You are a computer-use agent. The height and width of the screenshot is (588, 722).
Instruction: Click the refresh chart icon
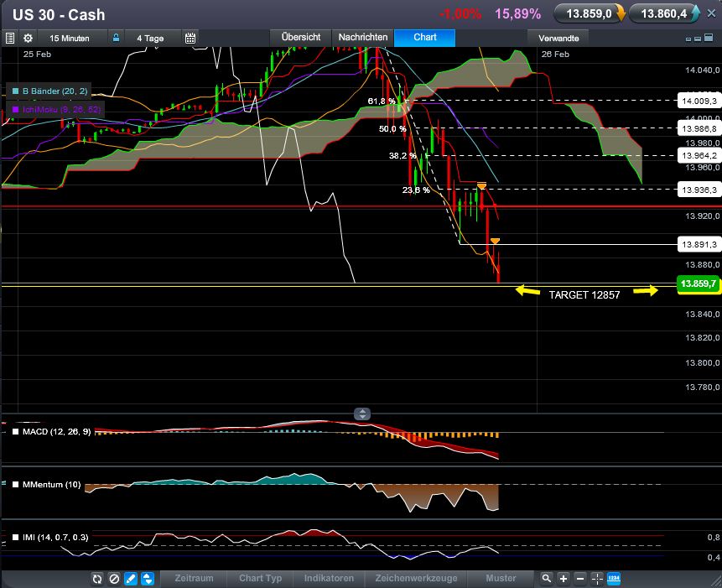[97, 578]
